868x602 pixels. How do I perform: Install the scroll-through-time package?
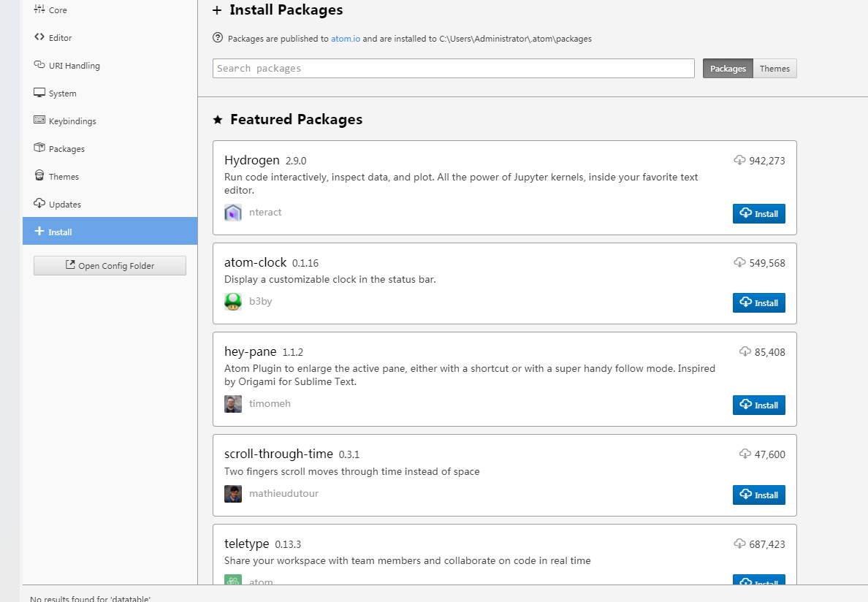759,495
